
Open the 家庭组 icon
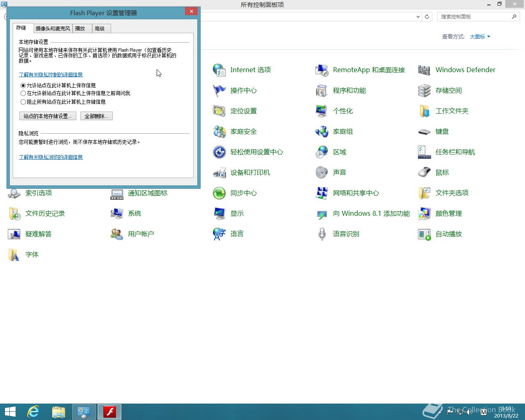[322, 131]
